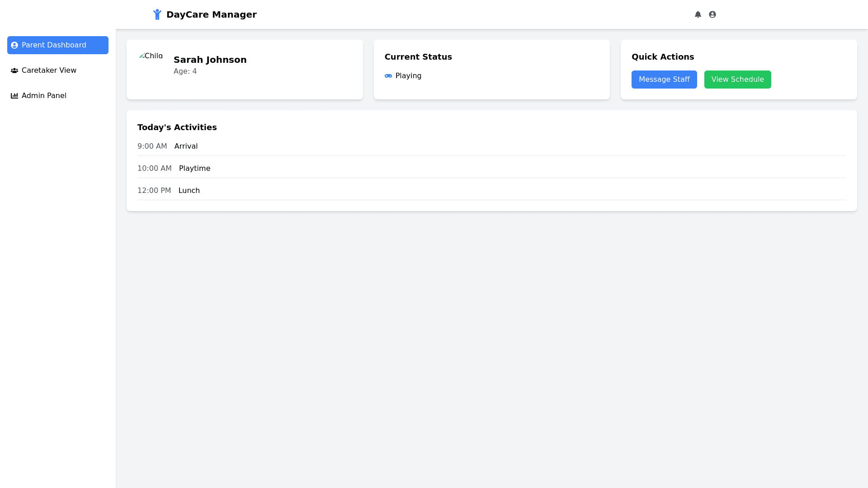Select the 9:00 AM Arrival activity
The image size is (868, 488).
(186, 146)
